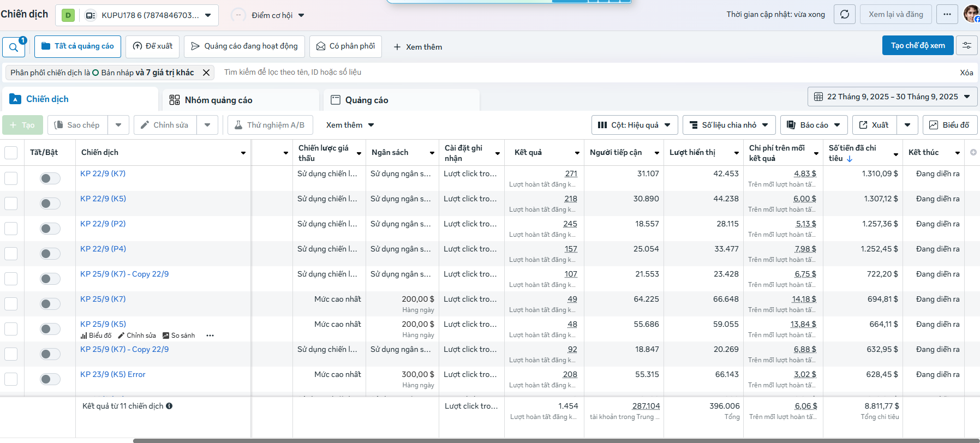The image size is (980, 443).
Task: Toggle the KP 25/9 (K7) 200,00 $ campaign switch
Action: click(50, 304)
